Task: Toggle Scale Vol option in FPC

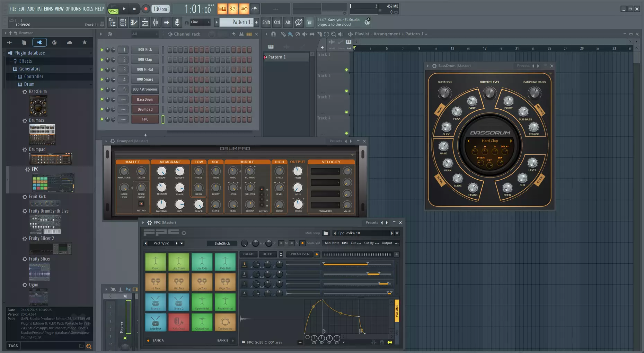Action: pyautogui.click(x=302, y=243)
